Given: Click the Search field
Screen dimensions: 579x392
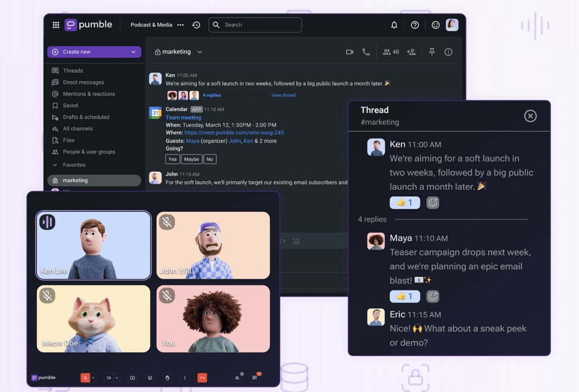Looking at the screenshot, I should 255,25.
